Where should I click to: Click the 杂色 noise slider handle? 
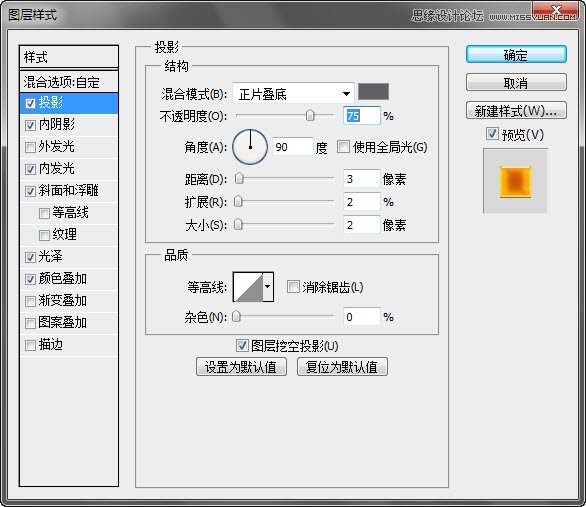coord(236,317)
